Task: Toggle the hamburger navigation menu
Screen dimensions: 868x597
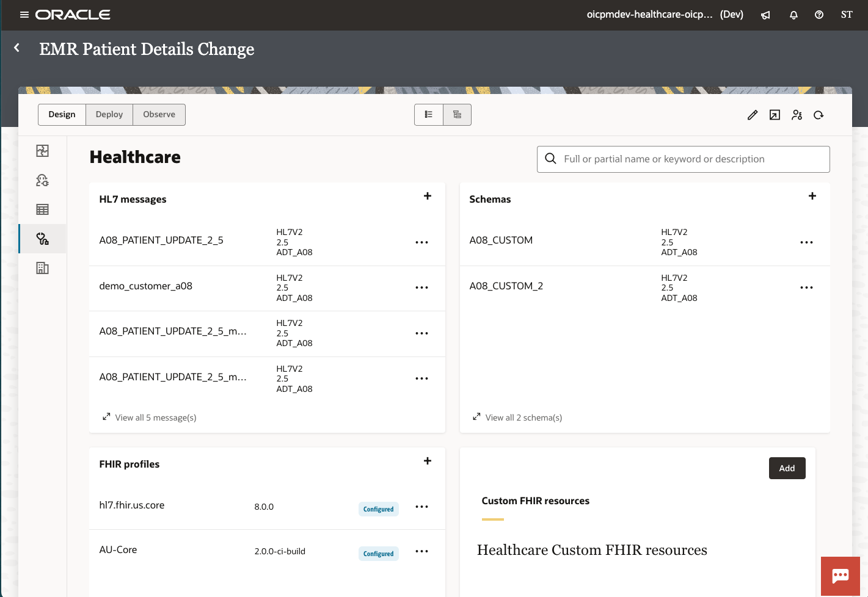Action: pyautogui.click(x=24, y=15)
